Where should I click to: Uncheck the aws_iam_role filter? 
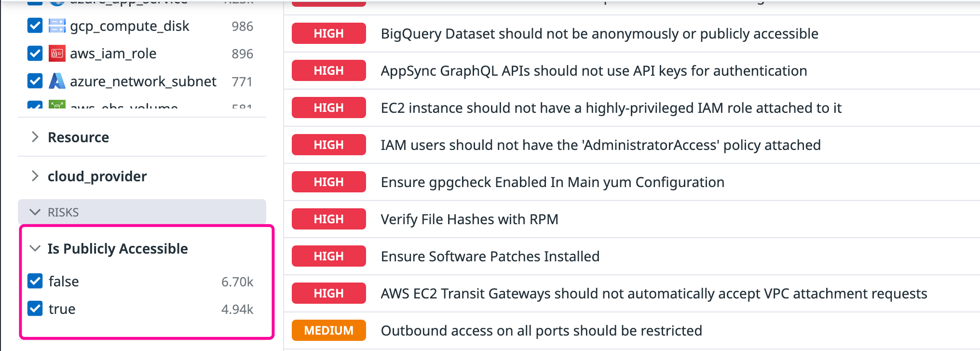(35, 53)
